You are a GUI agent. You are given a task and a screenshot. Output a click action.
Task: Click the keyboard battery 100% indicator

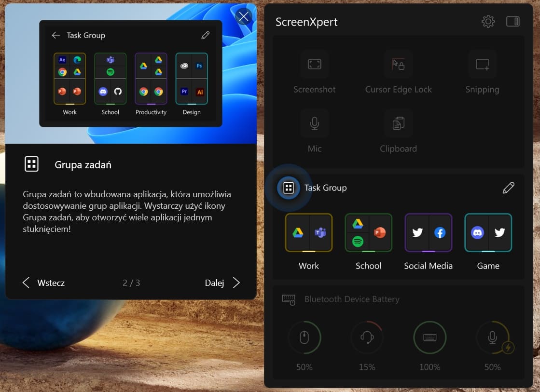click(429, 338)
